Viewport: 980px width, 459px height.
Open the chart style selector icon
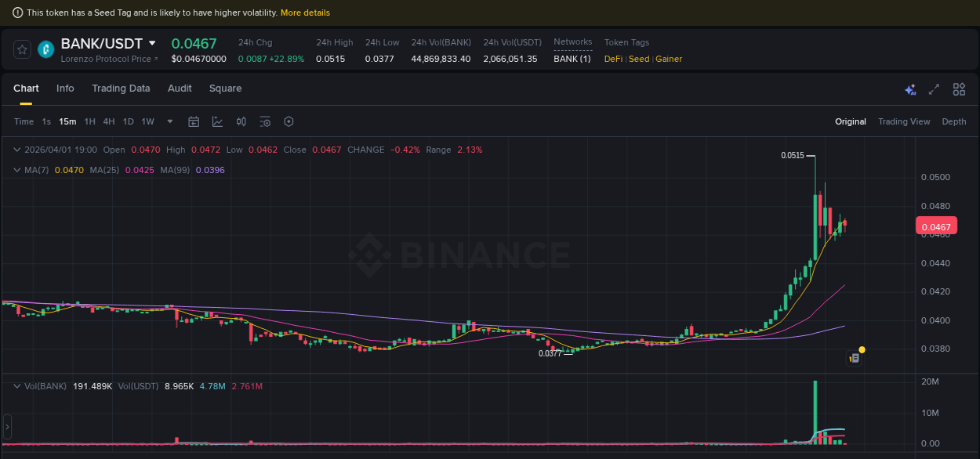point(217,121)
